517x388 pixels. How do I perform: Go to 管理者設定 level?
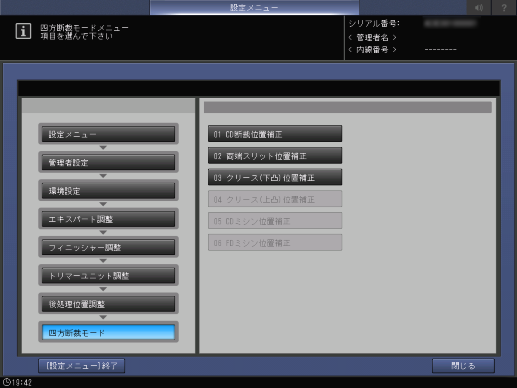[x=108, y=162]
